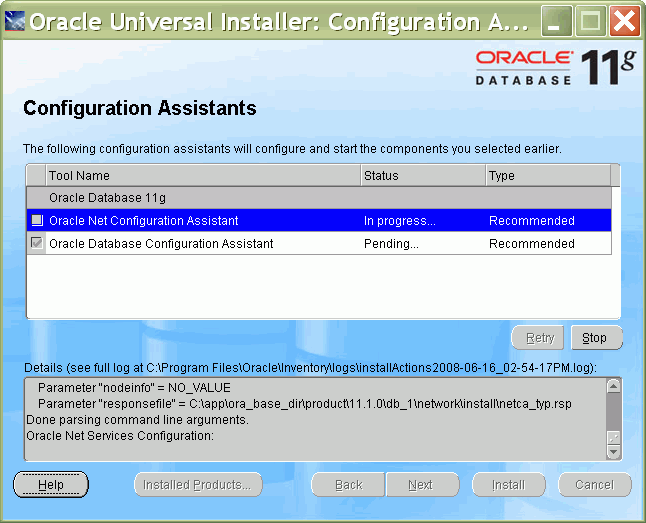Click the details log scroll down arrow

pos(613,452)
